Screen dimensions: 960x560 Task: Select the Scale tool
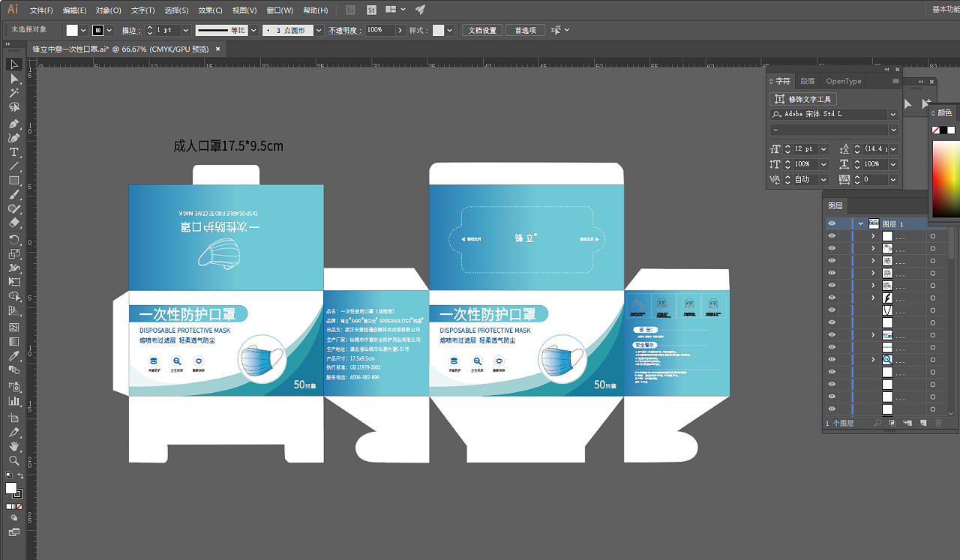13,254
